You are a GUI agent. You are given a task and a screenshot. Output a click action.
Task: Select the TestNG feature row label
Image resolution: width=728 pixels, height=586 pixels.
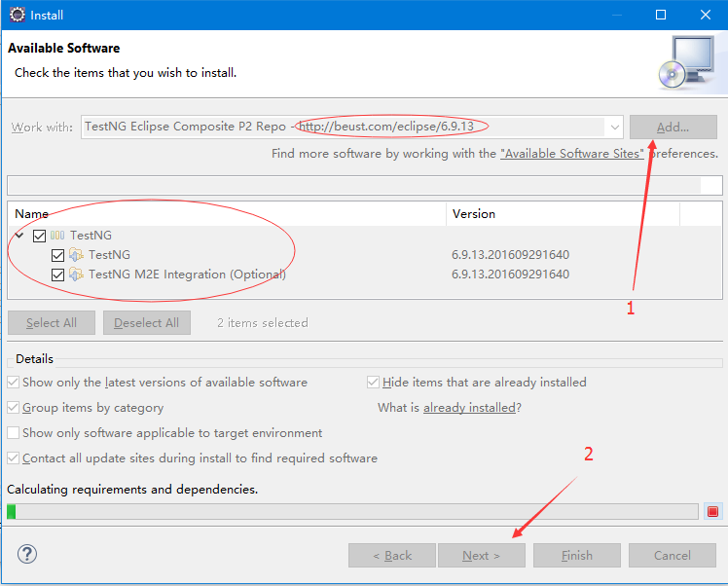pos(110,255)
